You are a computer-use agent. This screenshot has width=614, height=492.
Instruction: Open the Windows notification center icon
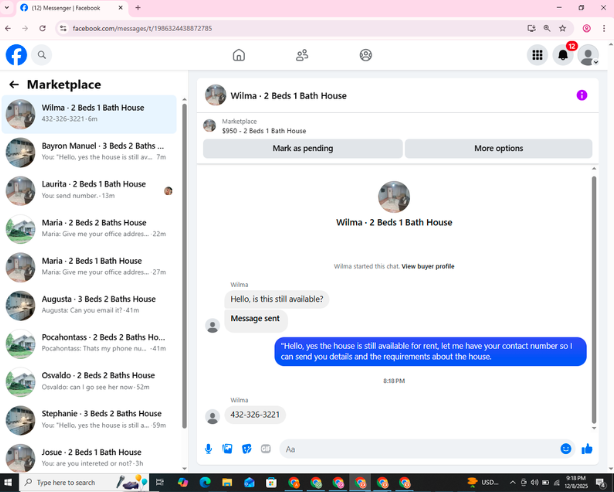(x=601, y=483)
